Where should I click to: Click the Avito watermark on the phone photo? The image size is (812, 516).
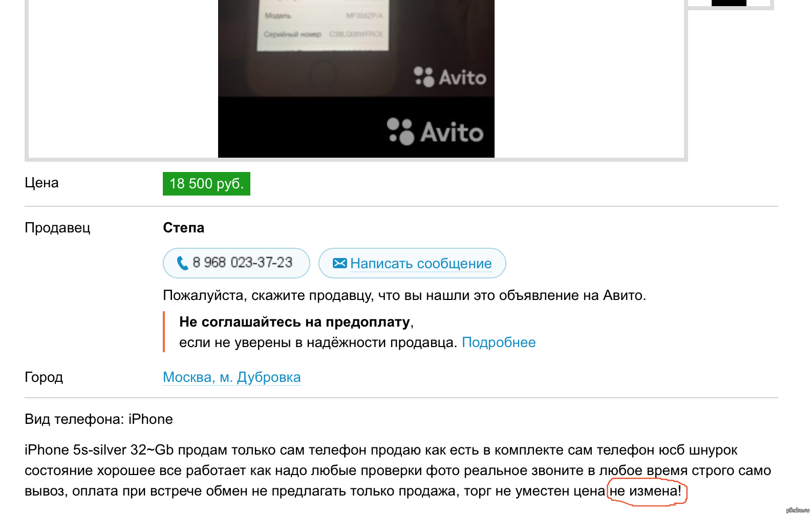tap(450, 77)
